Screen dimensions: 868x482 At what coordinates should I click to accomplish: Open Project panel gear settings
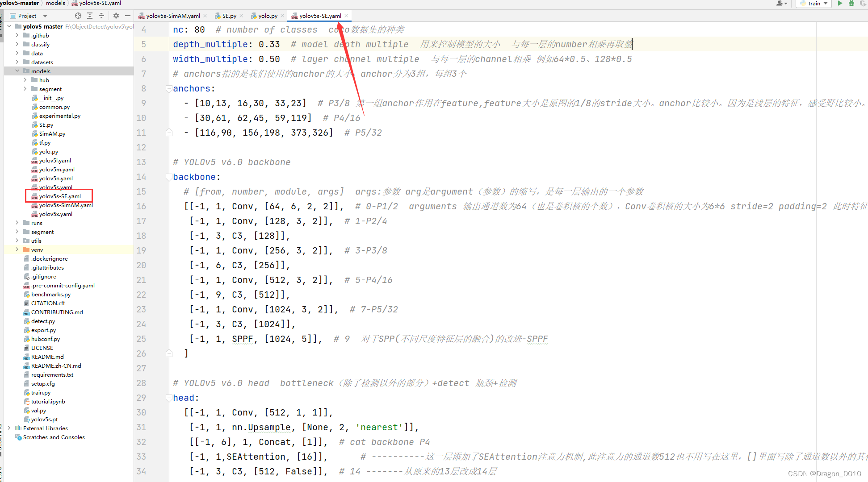116,16
